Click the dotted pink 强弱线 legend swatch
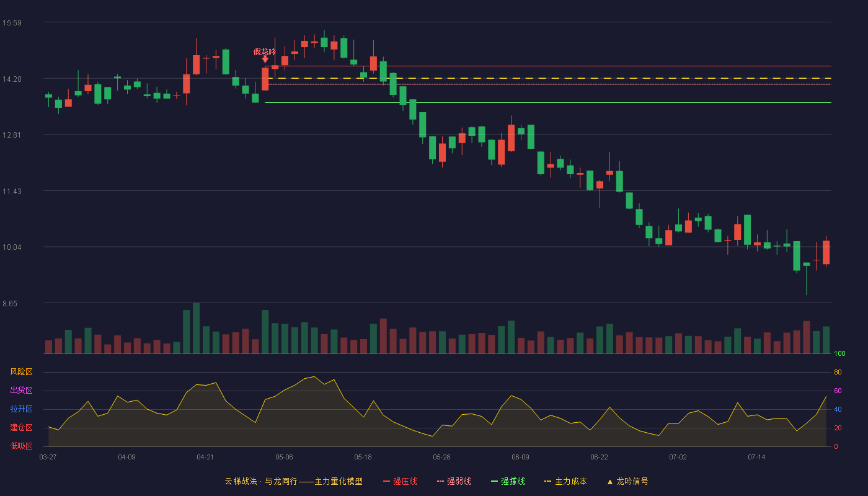868x496 pixels. click(x=440, y=481)
